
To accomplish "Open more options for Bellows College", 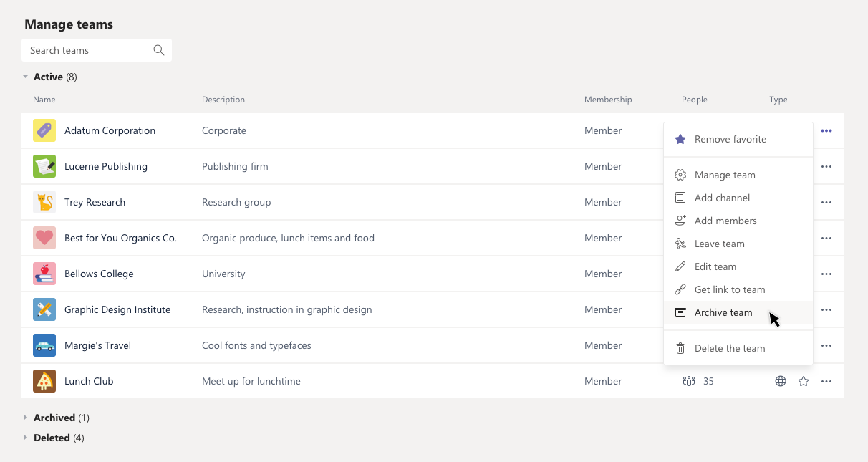I will tap(826, 274).
